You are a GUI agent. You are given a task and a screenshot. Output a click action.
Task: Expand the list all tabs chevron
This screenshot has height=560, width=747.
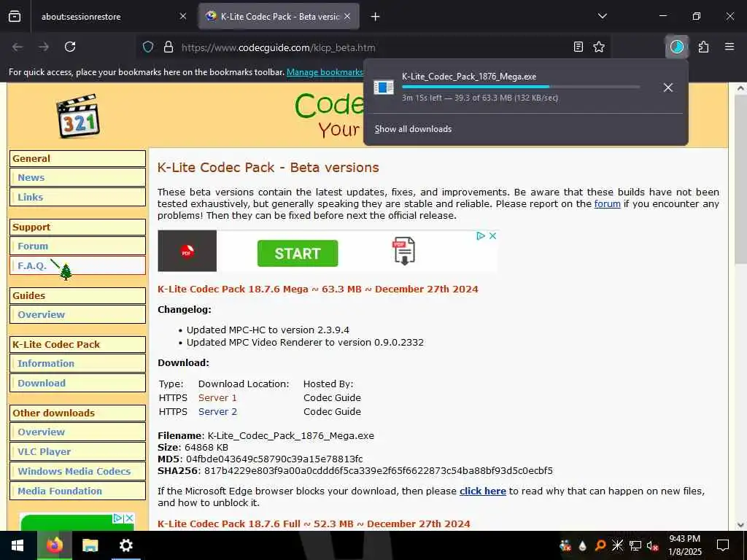(602, 17)
